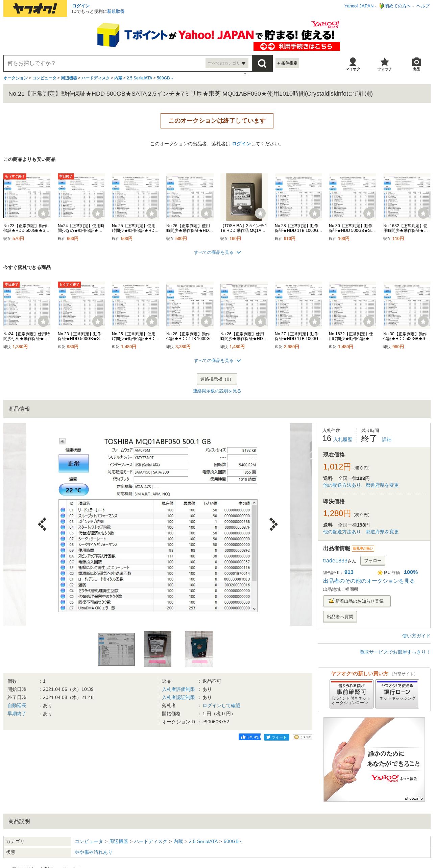Click やや傷や汚れあり condition link
The image size is (434, 868).
93,852
